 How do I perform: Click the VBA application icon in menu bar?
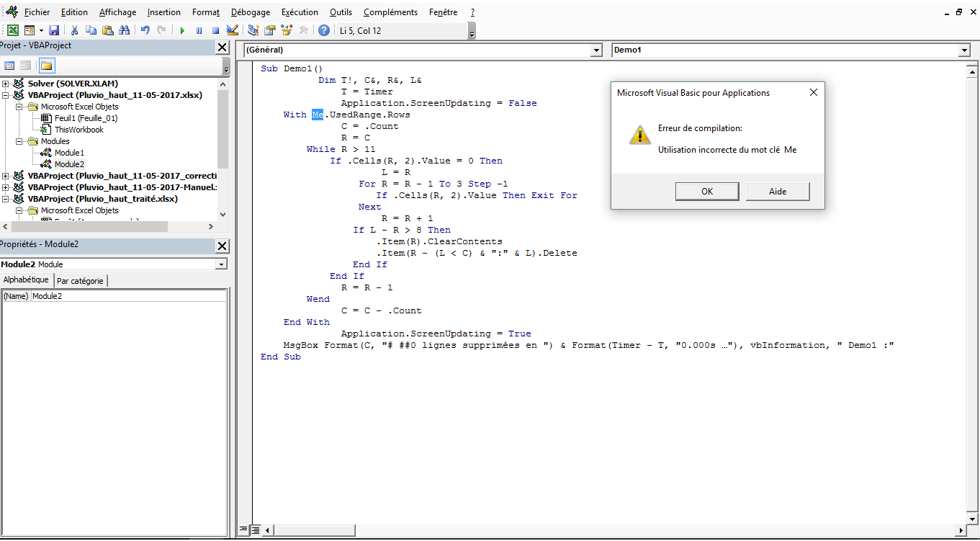pyautogui.click(x=11, y=12)
